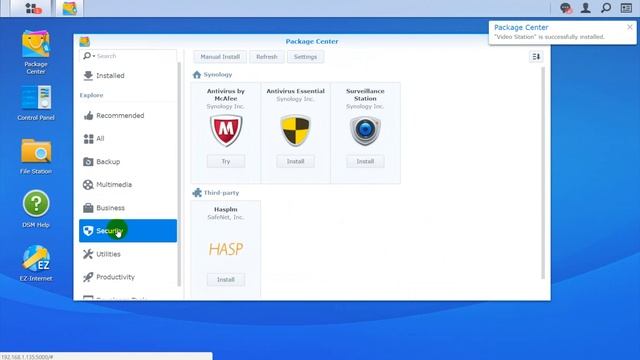This screenshot has width=640, height=360.
Task: Launch the EZ-Internet wizard icon
Action: click(36, 263)
